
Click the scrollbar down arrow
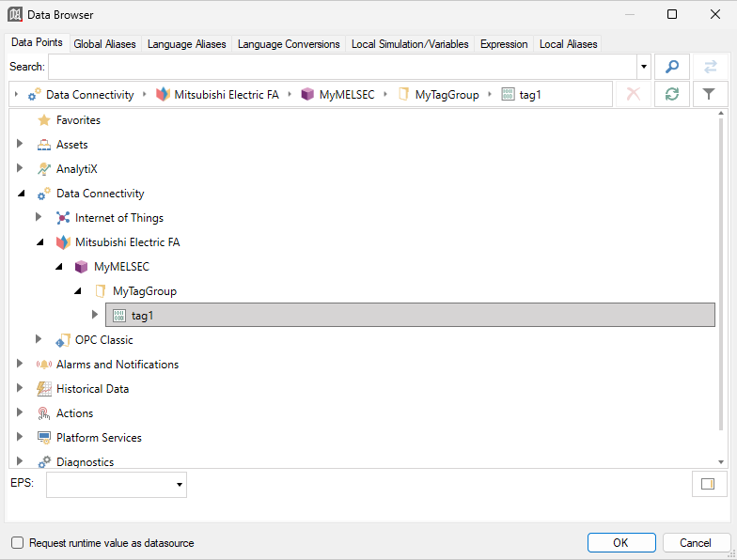721,462
